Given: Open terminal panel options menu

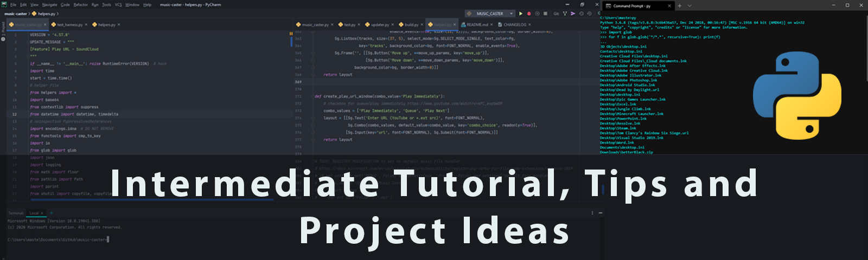Looking at the screenshot, I should 592,213.
